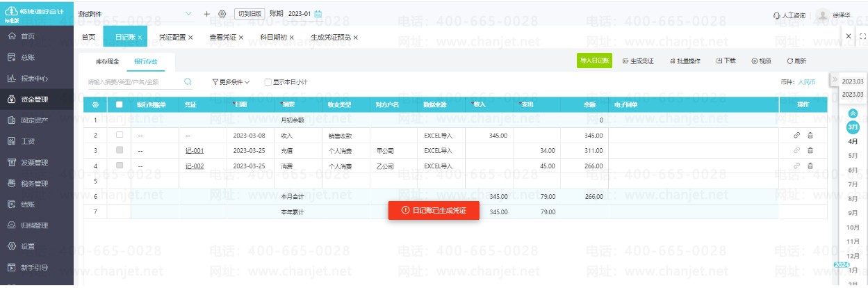This screenshot has height=288, width=868.
Task: Click trash icon in 记-001 row
Action: tap(810, 150)
